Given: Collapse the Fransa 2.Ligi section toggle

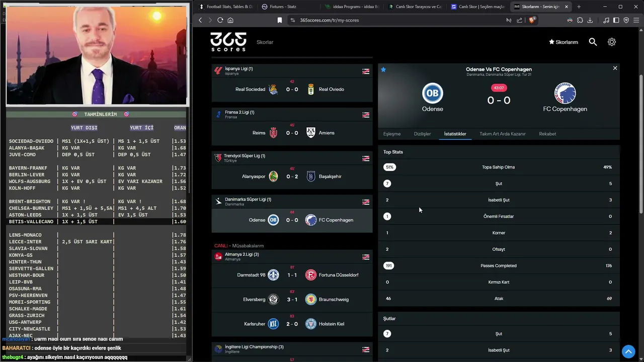Looking at the screenshot, I should pos(366,115).
